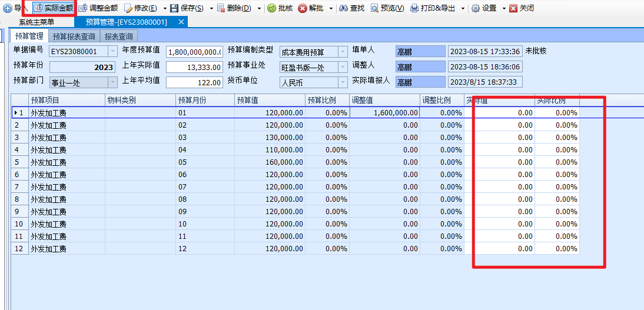Open the dropdown arrow next to 删除(D)

tap(259, 8)
